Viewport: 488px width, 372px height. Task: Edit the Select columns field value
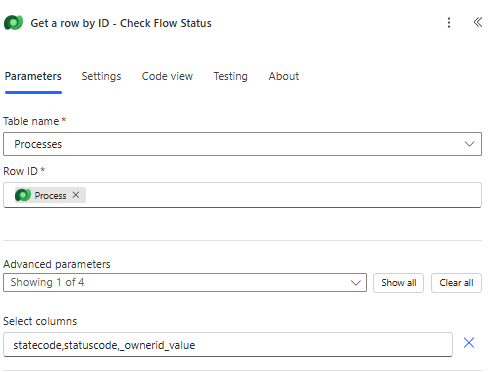[x=228, y=345]
